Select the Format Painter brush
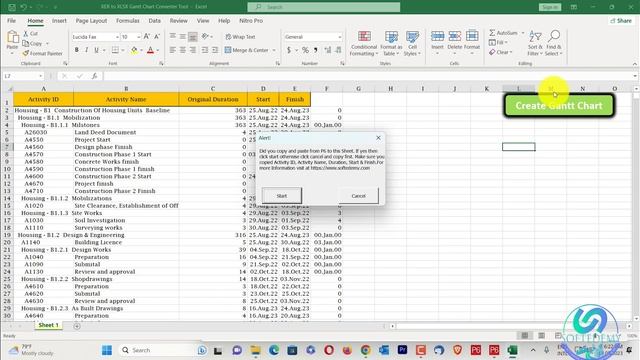The height and width of the screenshot is (360, 640). coord(26,53)
